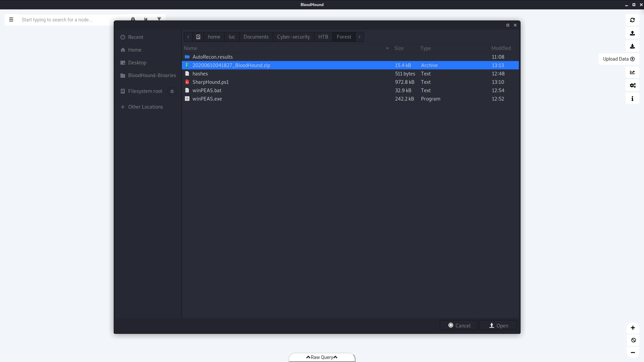Reset zoom with the circle-slash icon
644x362 pixels.
(633, 340)
